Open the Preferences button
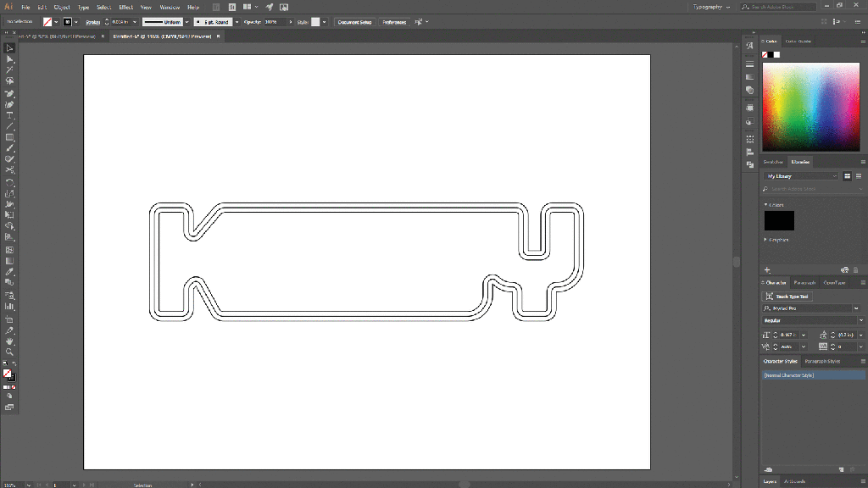Viewport: 868px width, 488px height. pyautogui.click(x=394, y=22)
